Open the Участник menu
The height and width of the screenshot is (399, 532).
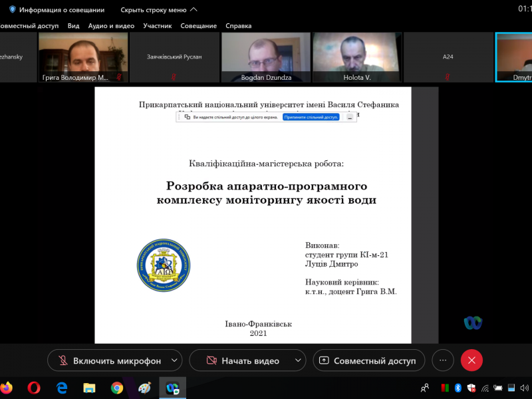tap(158, 26)
